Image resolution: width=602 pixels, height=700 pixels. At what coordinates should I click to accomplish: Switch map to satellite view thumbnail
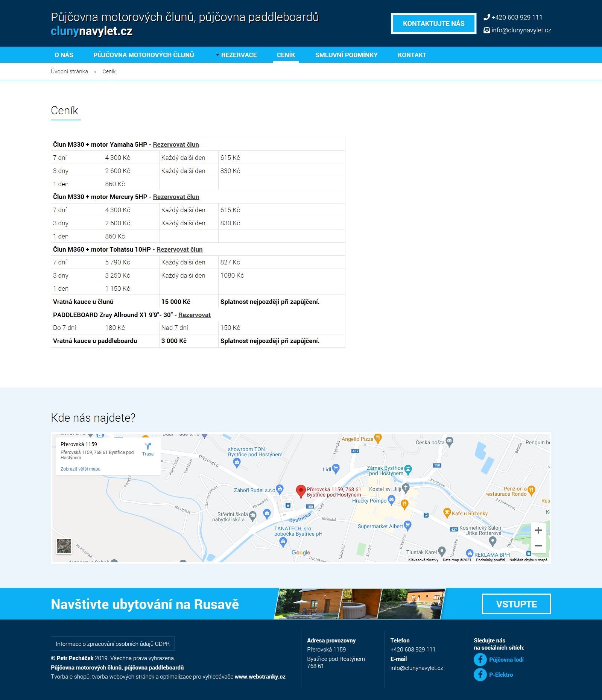(x=64, y=546)
